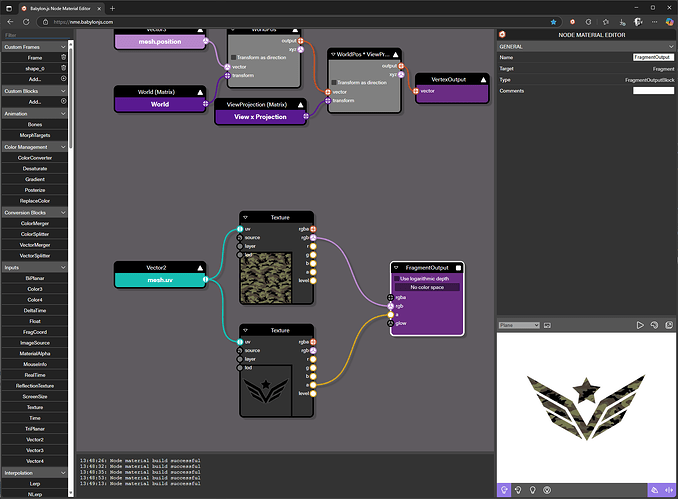This screenshot has width=678, height=499.
Task: Collapse the FragmentOutput node via its triangle
Action: pos(396,268)
